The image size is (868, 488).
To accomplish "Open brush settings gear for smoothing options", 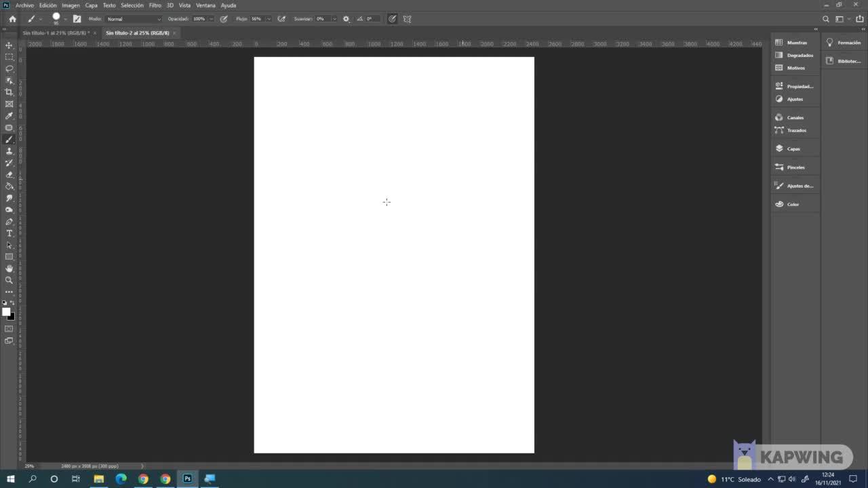I will (346, 19).
